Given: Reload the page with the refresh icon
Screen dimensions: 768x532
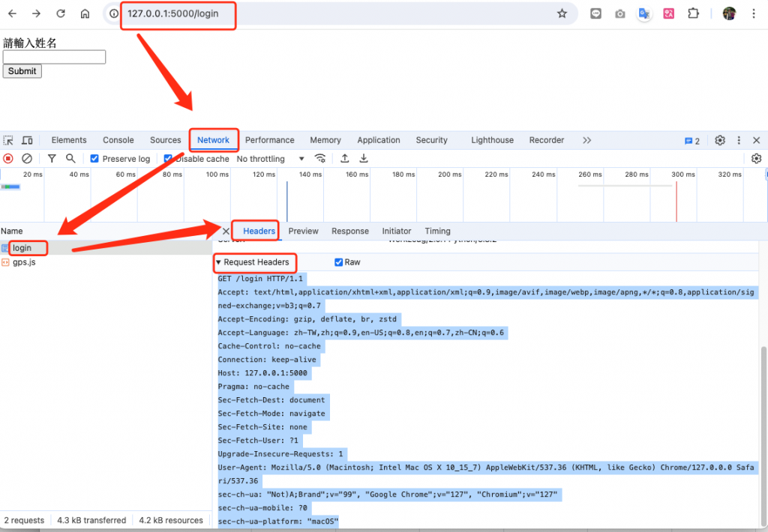Looking at the screenshot, I should [61, 13].
